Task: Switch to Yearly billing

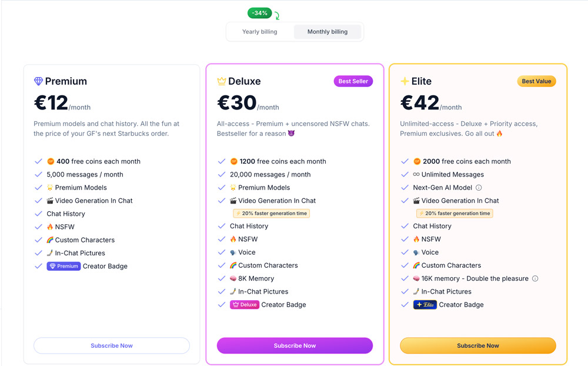Action: (x=260, y=31)
